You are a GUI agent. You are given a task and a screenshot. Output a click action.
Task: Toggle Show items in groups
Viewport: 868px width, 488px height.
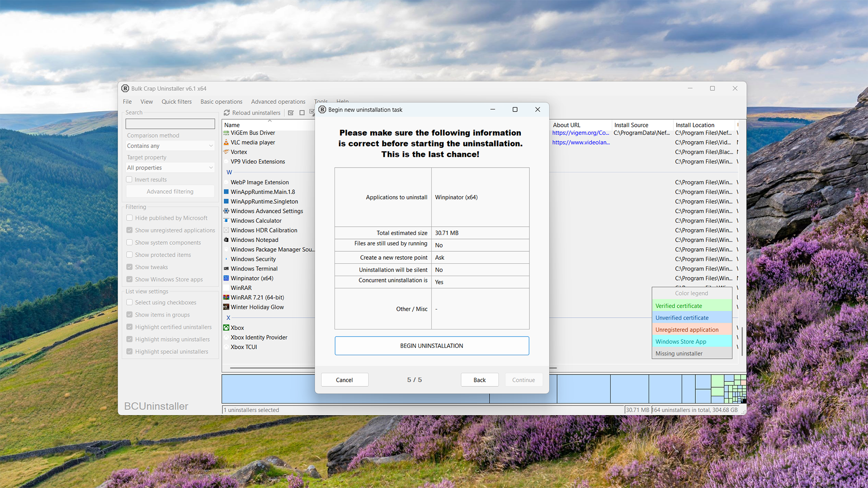pos(129,315)
